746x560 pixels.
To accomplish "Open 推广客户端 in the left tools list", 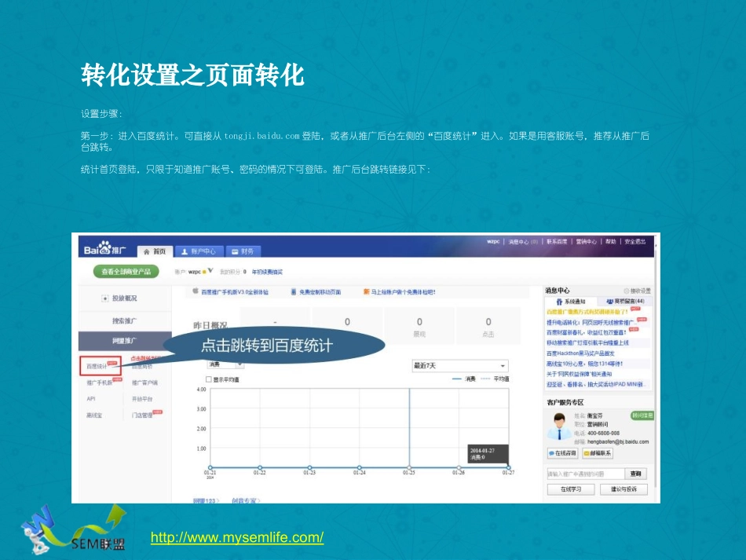I will (144, 382).
